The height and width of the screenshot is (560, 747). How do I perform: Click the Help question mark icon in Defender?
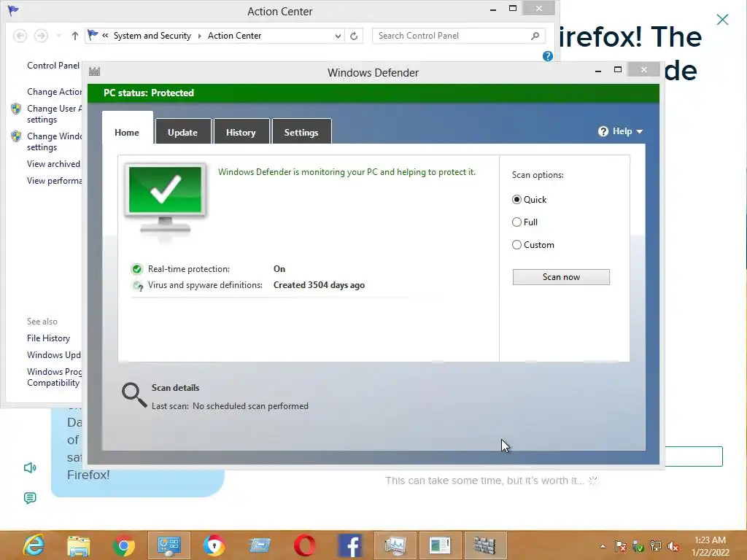(603, 131)
